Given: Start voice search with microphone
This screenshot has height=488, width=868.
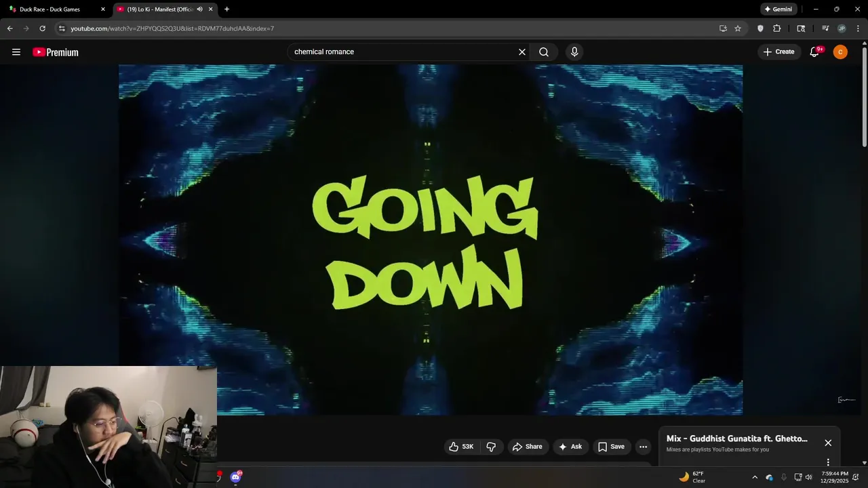Looking at the screenshot, I should click(x=574, y=52).
